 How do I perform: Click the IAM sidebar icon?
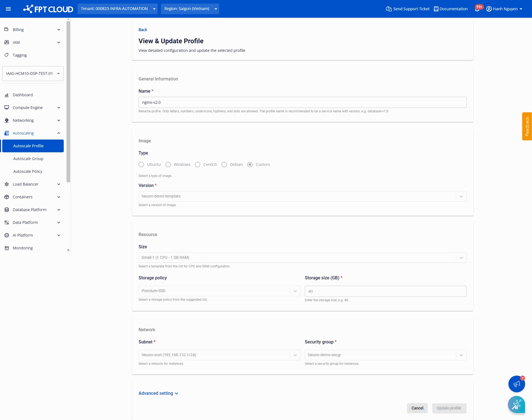(7, 42)
